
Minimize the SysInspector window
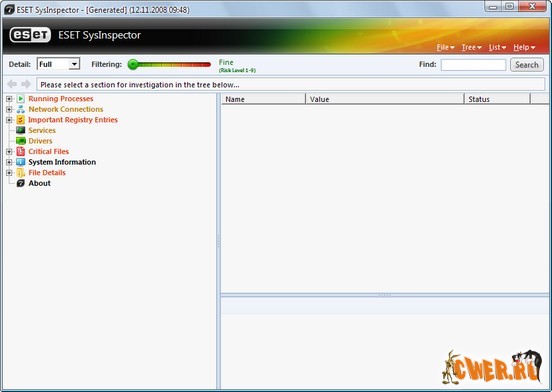(493, 7)
